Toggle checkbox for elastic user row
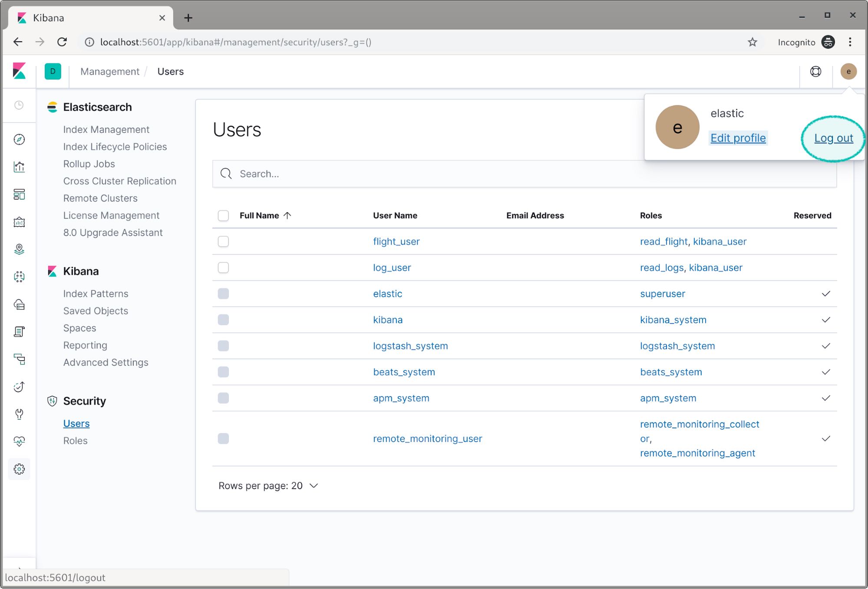 (x=223, y=294)
